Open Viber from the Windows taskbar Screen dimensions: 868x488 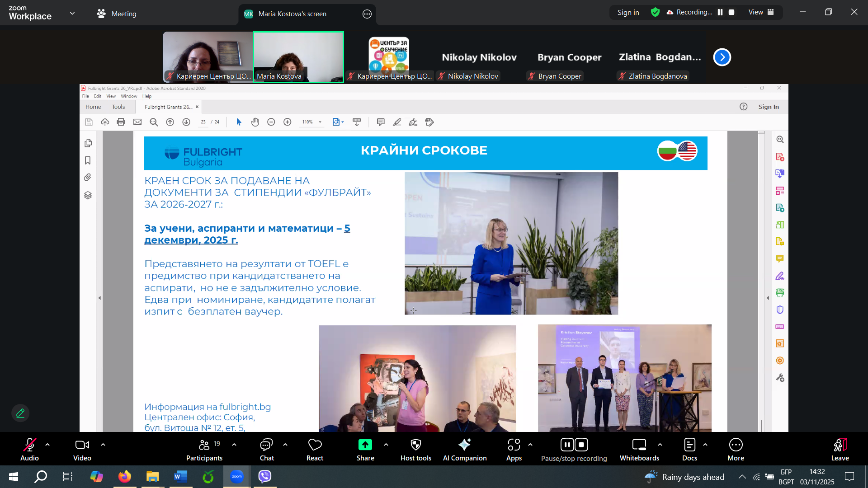pos(264,476)
